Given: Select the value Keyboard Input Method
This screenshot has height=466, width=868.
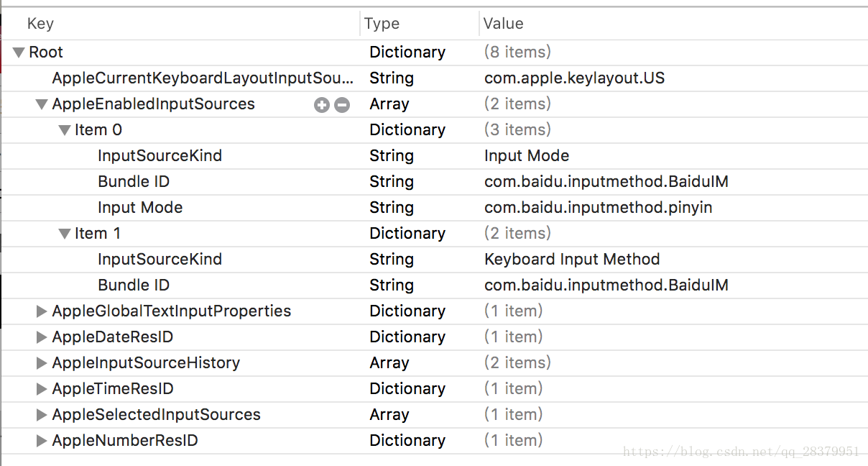Looking at the screenshot, I should click(x=572, y=259).
